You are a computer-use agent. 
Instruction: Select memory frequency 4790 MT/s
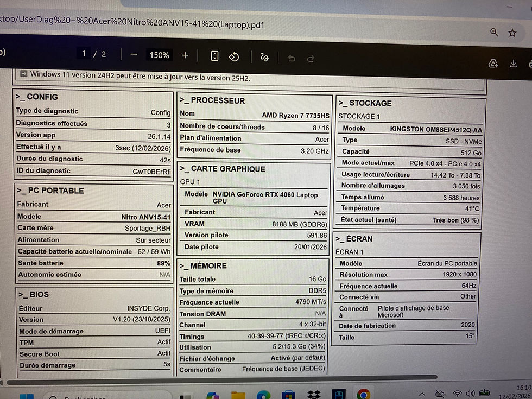[311, 302]
